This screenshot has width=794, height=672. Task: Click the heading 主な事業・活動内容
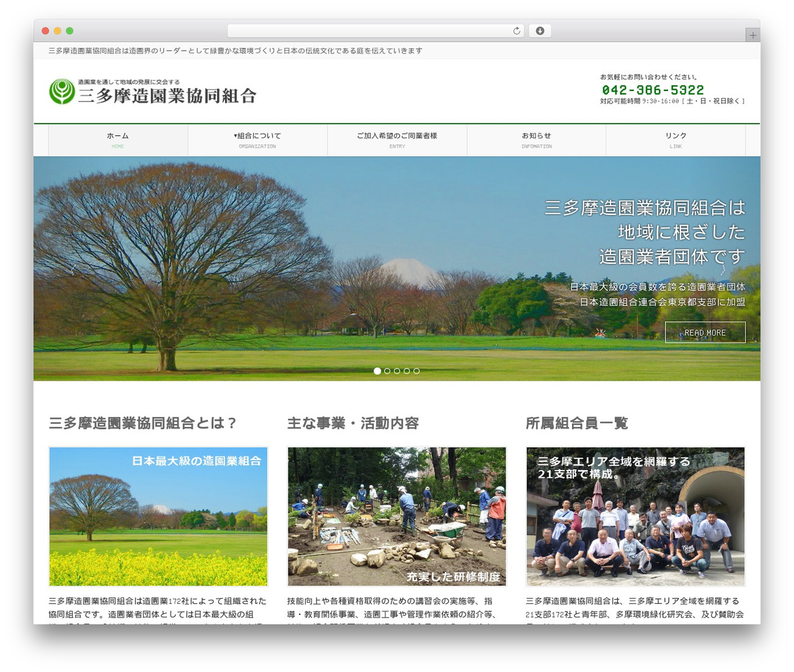[353, 423]
